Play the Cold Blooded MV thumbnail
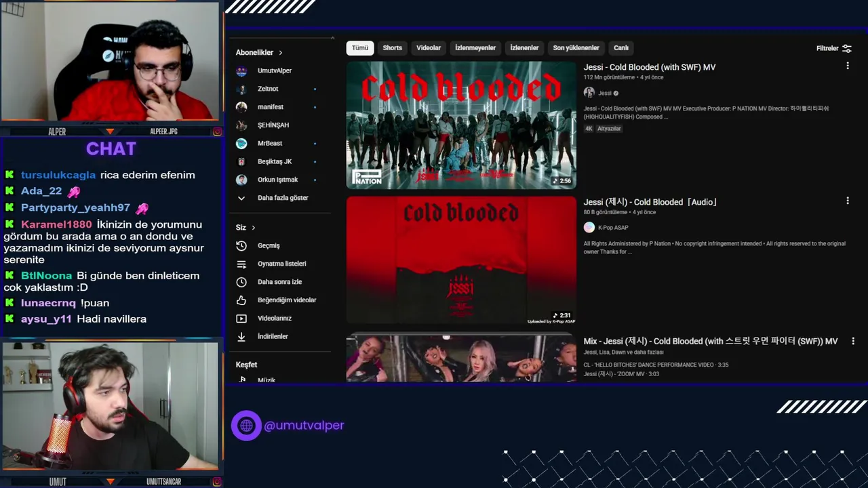The image size is (868, 488). [x=461, y=125]
